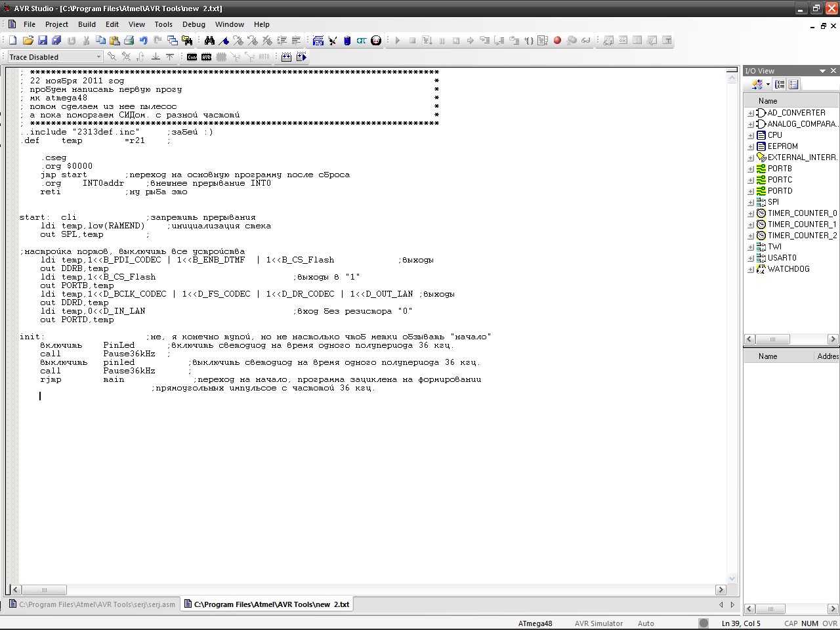Expand the PORTD node
Viewport: 840px width, 630px height.
point(751,191)
